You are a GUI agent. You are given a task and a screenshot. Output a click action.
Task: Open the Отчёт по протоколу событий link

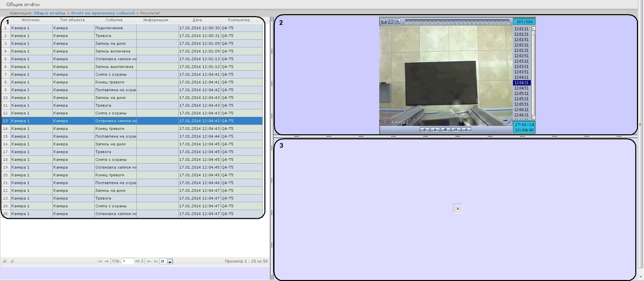[103, 13]
